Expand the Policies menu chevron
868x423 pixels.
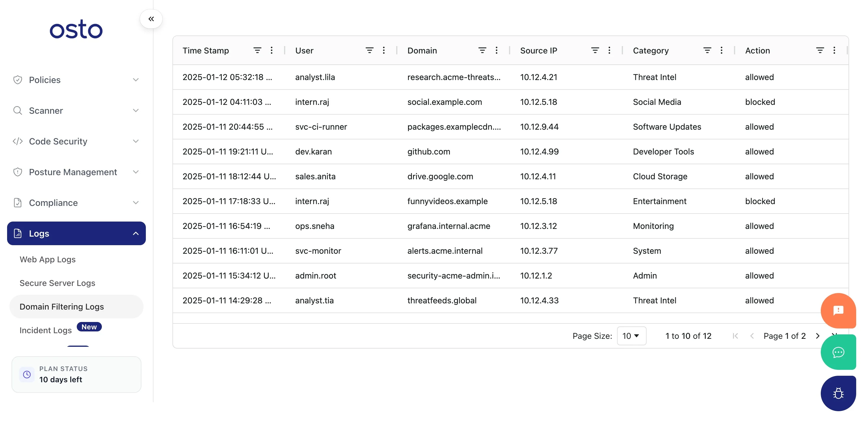click(136, 80)
